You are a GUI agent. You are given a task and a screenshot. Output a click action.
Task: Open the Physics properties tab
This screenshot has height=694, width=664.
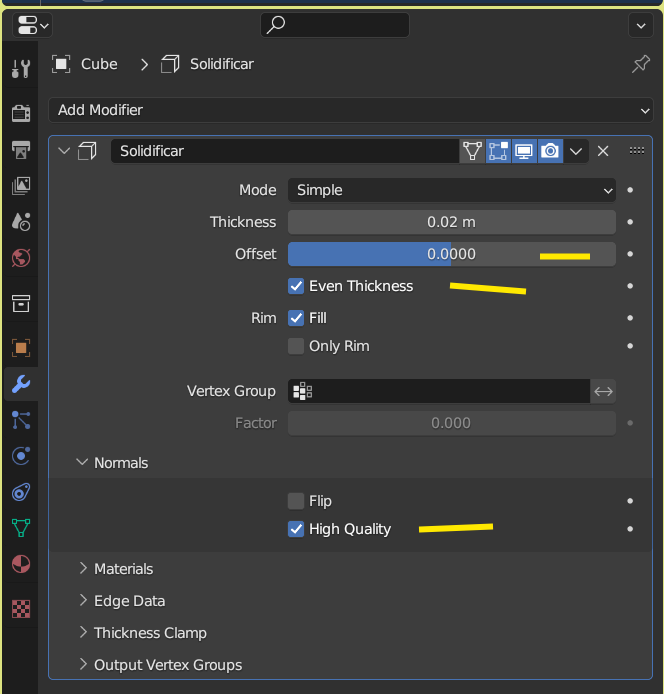click(x=21, y=456)
